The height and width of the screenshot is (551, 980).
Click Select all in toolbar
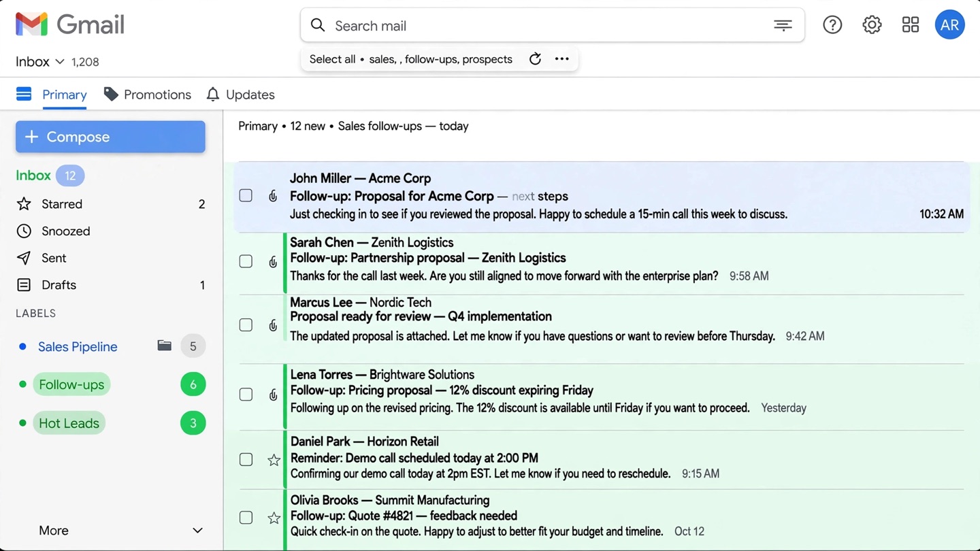[332, 59]
